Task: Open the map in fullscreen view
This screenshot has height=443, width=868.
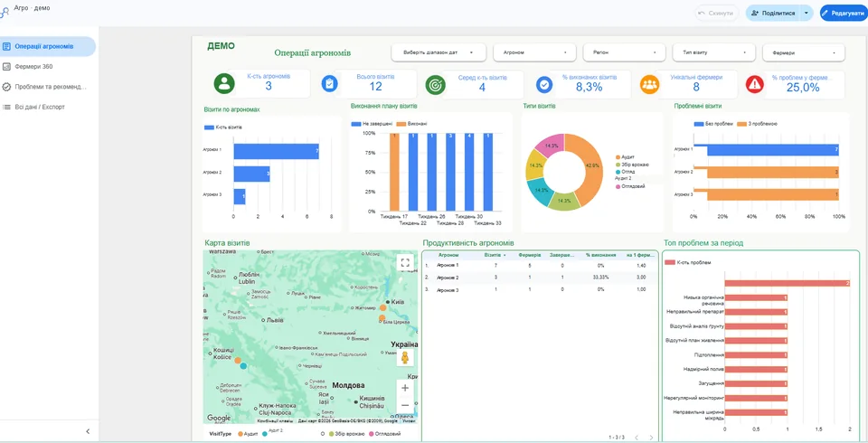Action: (405, 262)
